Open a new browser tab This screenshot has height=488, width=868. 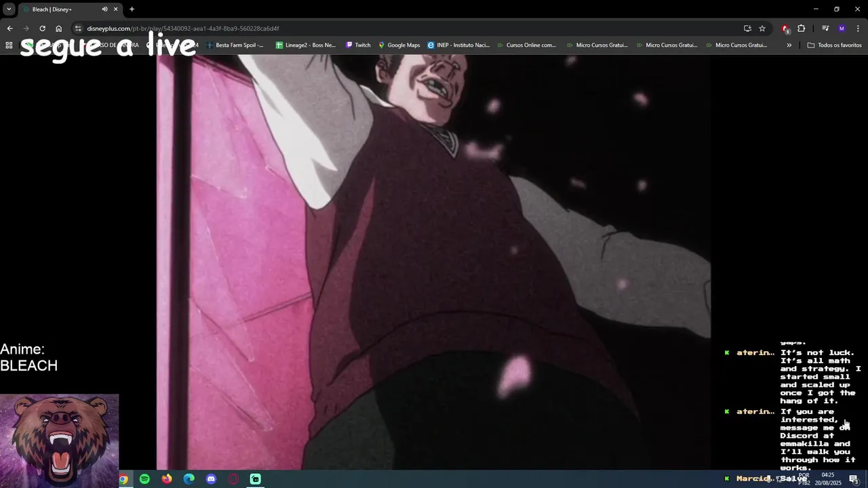132,9
